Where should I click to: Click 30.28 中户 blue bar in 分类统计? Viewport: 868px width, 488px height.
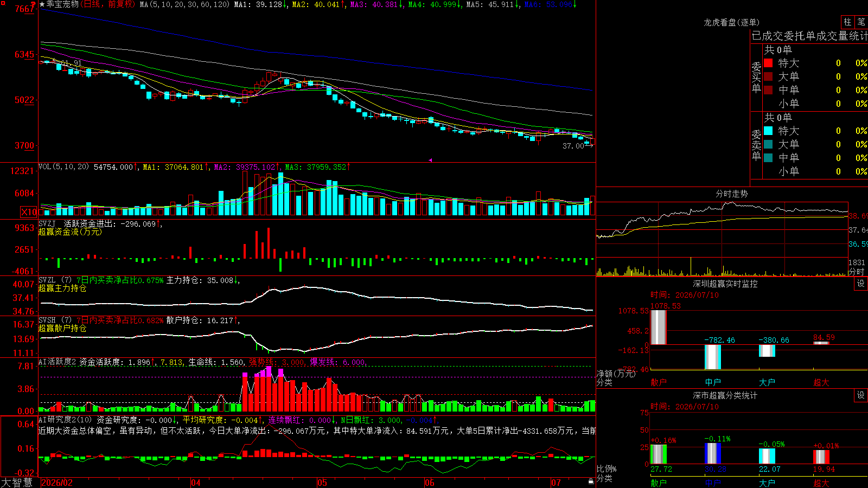tap(713, 453)
